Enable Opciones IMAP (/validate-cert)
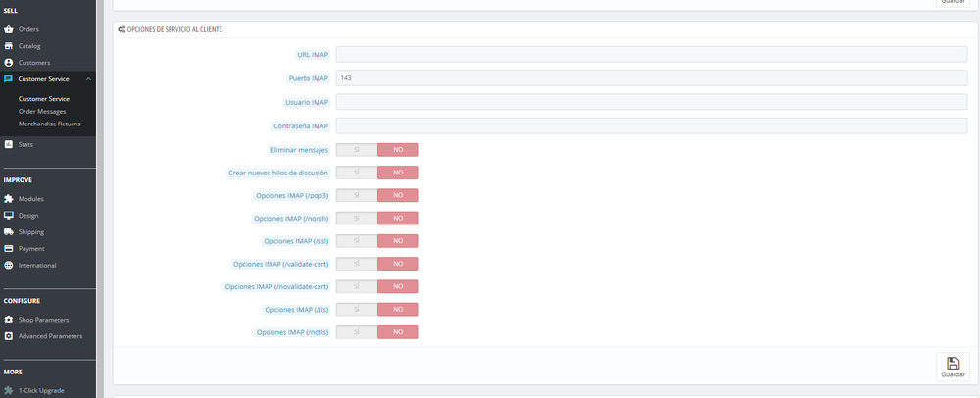The width and height of the screenshot is (980, 398). pos(357,264)
